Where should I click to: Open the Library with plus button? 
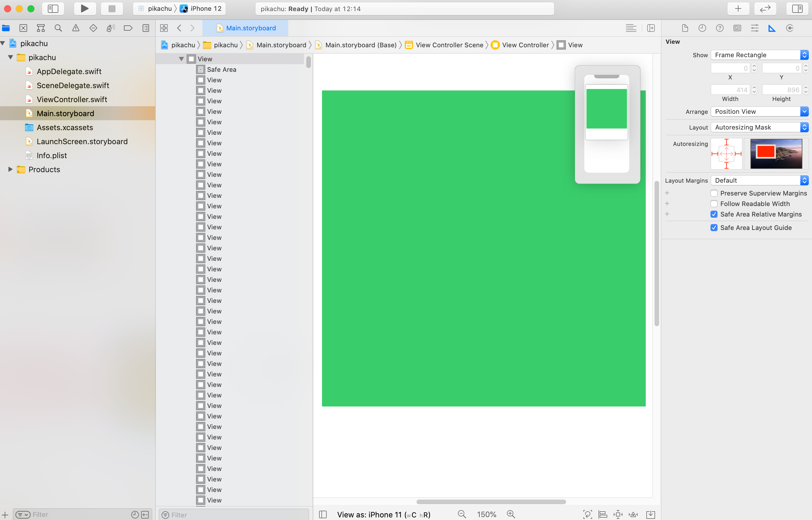738,9
